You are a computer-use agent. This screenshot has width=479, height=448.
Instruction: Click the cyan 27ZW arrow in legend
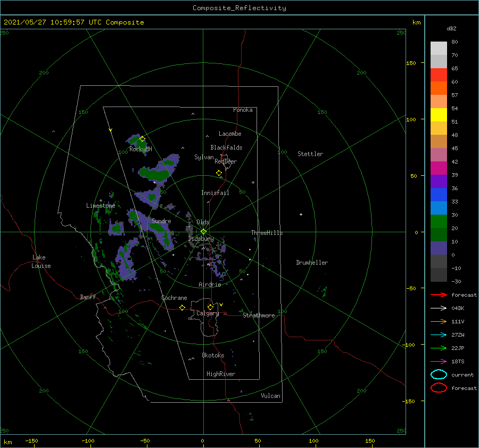coord(439,335)
